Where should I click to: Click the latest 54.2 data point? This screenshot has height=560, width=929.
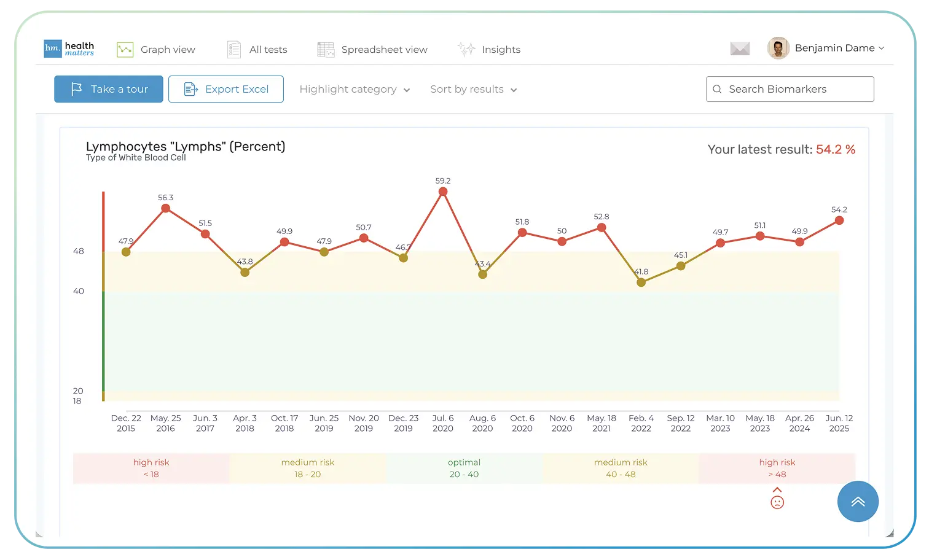(x=839, y=221)
